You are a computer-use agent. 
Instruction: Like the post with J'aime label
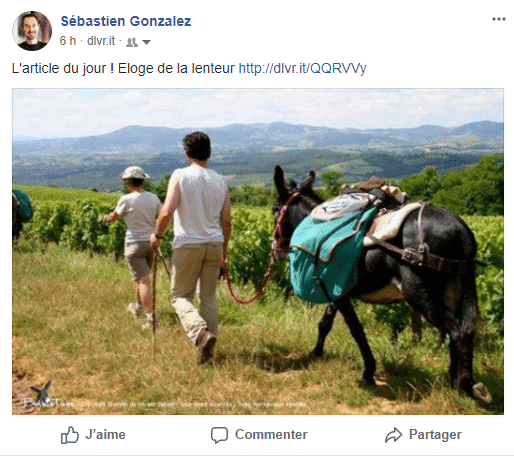tap(105, 434)
